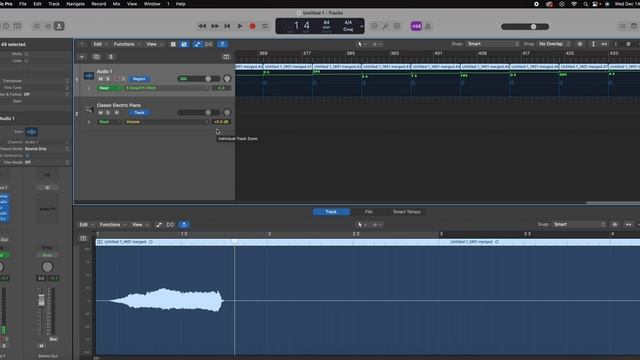
Task: Click Track automation button on Classic Electric Piano
Action: point(139,113)
